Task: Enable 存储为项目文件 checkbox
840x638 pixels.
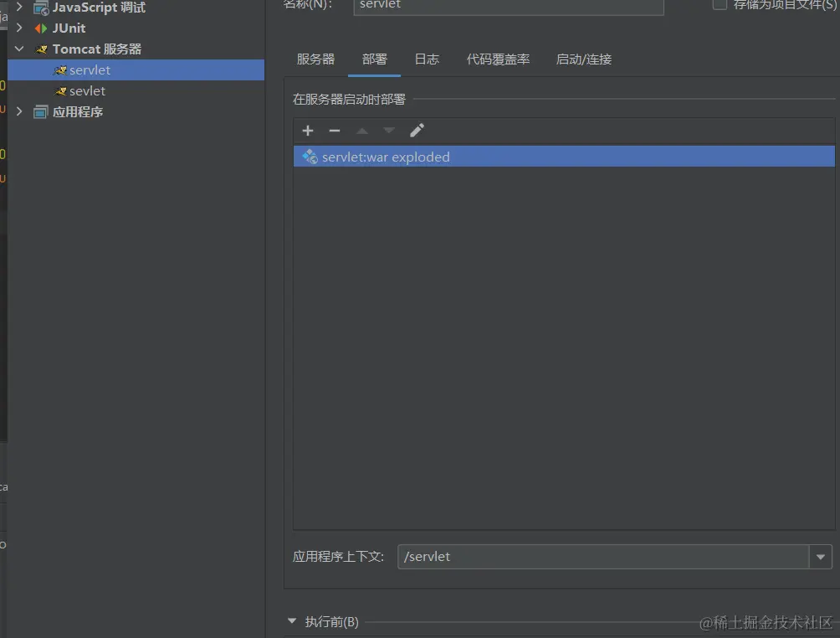Action: 720,4
